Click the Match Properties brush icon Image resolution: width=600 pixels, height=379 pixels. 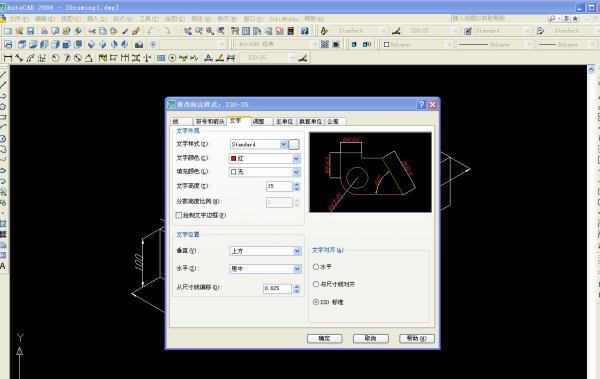click(136, 31)
